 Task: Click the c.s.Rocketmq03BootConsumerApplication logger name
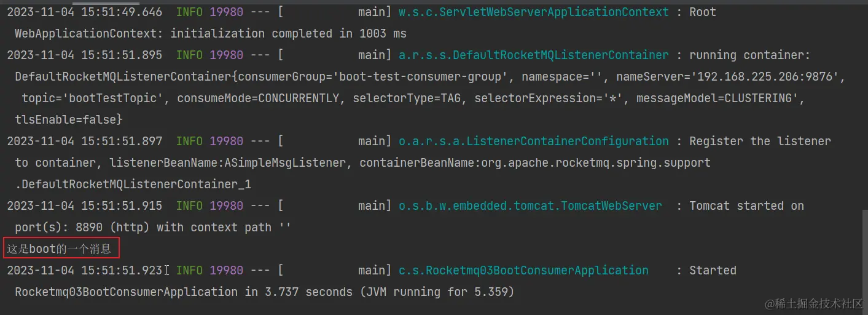(x=523, y=270)
